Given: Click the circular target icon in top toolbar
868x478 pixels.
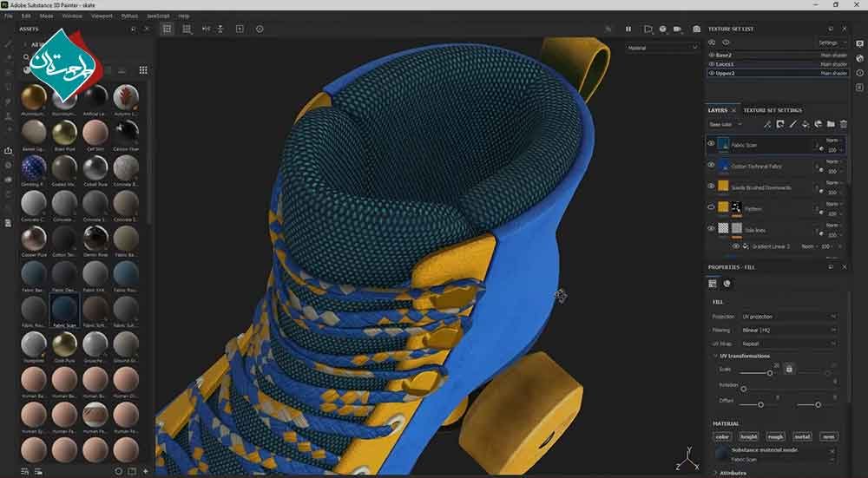Looking at the screenshot, I should [x=260, y=29].
